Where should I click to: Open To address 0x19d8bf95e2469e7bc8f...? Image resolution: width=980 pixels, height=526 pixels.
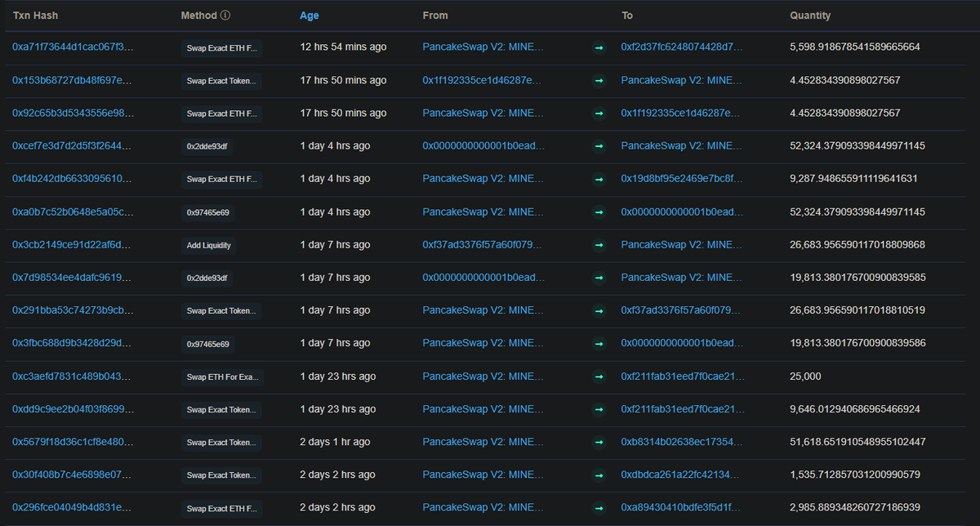point(682,179)
